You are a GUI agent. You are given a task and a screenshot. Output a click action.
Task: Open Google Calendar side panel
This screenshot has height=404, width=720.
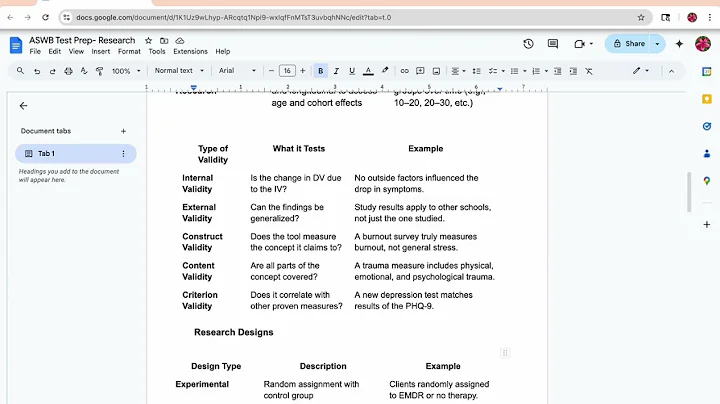[x=707, y=71]
